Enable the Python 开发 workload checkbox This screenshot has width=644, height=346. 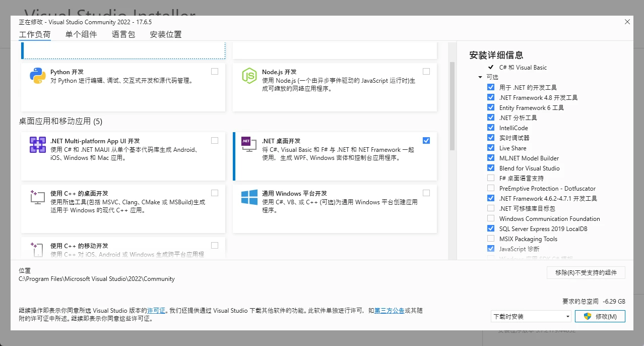click(x=215, y=71)
